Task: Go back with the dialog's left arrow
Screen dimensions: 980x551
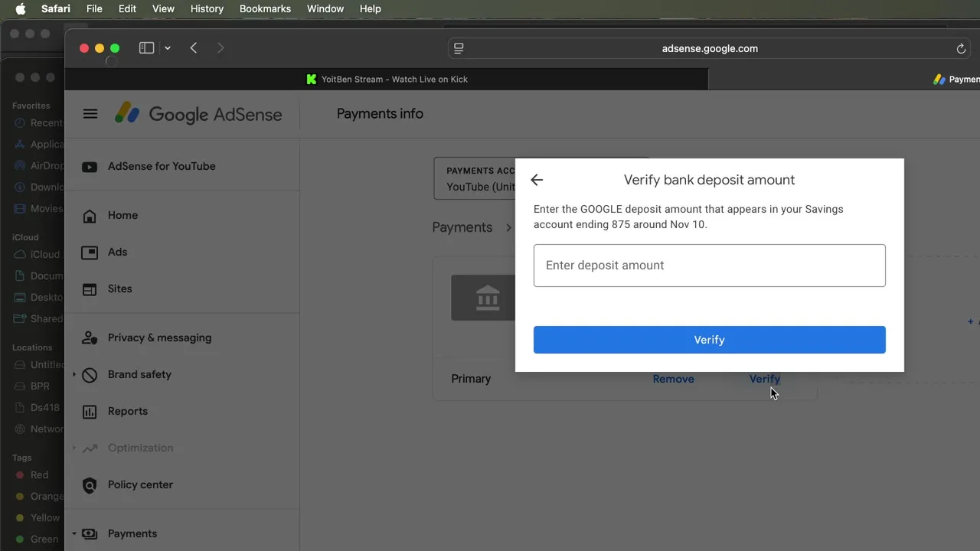Action: 537,180
